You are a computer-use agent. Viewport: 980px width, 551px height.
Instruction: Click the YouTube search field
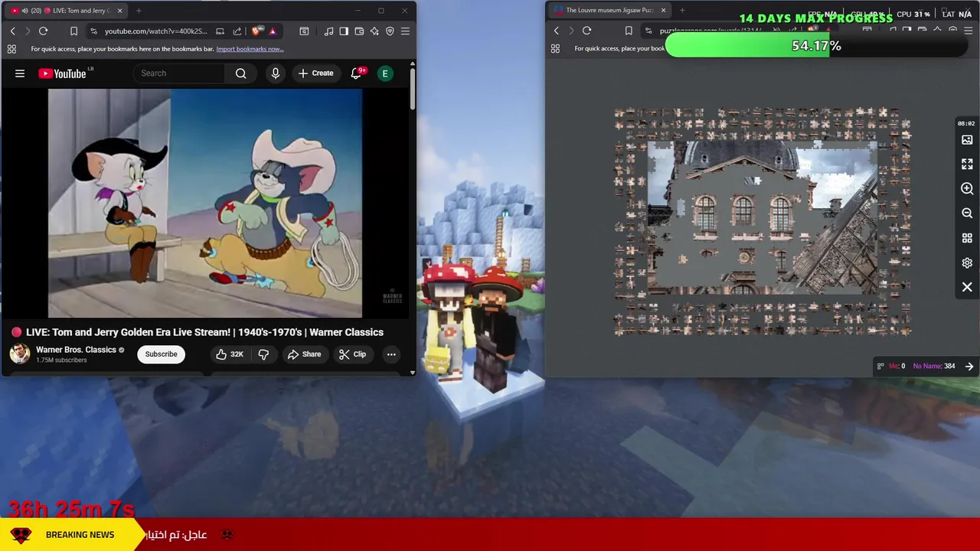point(179,73)
